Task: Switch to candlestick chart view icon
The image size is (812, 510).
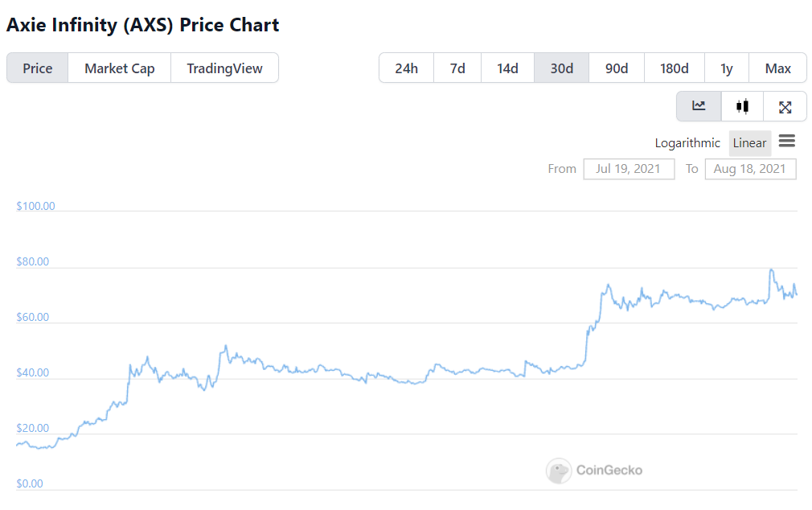Action: (x=742, y=106)
